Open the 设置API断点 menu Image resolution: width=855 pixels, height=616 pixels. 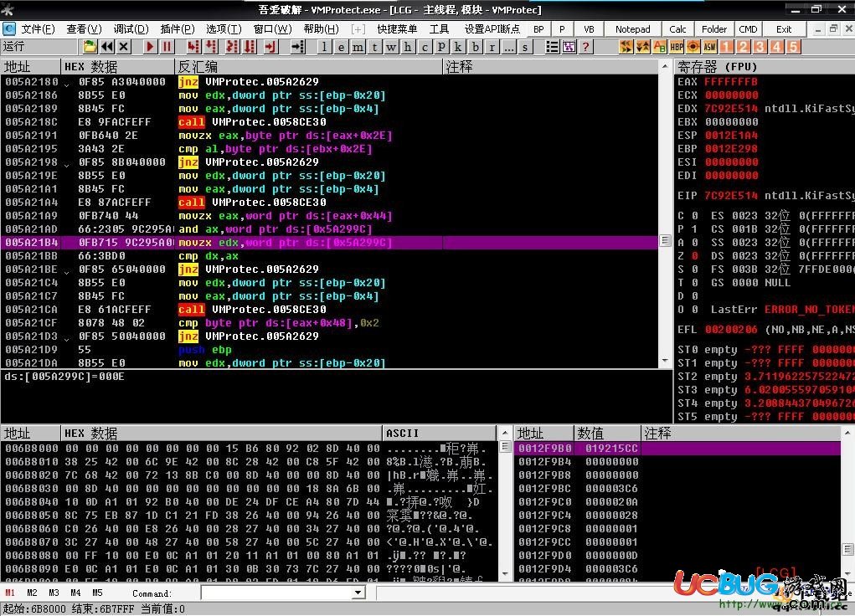[x=492, y=29]
